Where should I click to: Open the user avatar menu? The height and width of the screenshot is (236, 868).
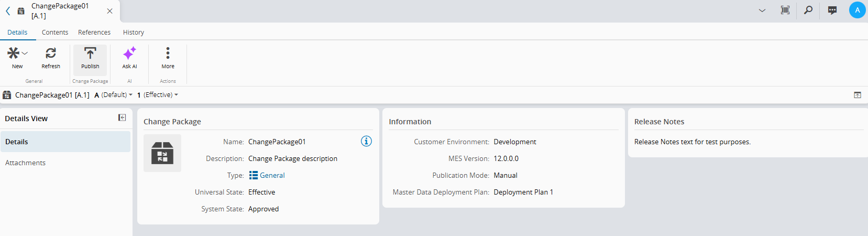point(858,10)
